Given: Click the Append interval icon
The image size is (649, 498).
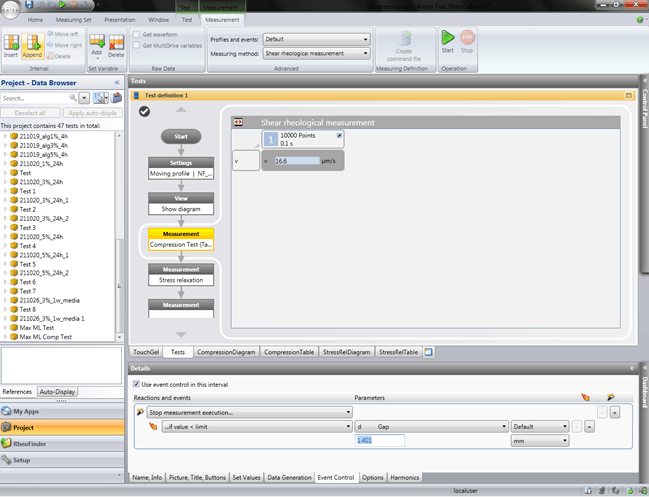Looking at the screenshot, I should click(33, 44).
